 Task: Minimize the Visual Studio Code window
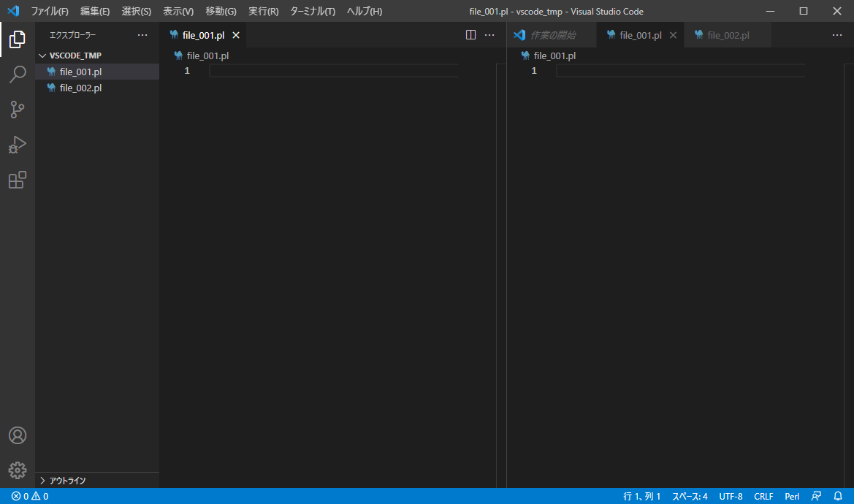(x=770, y=11)
